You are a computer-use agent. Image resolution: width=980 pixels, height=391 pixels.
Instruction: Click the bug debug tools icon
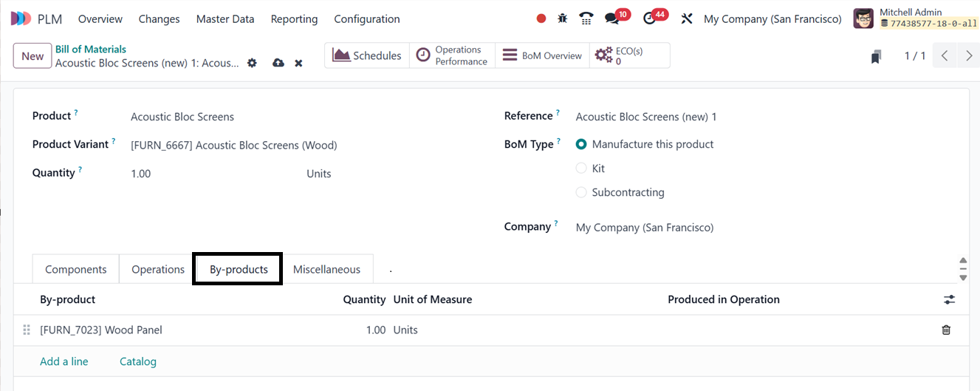(x=563, y=18)
